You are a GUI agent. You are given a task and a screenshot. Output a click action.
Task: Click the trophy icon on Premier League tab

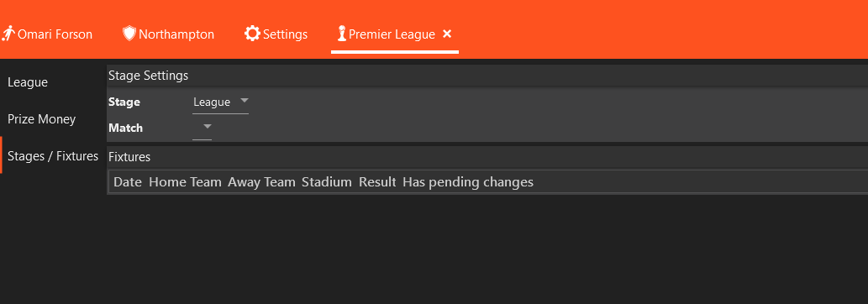pos(341,34)
